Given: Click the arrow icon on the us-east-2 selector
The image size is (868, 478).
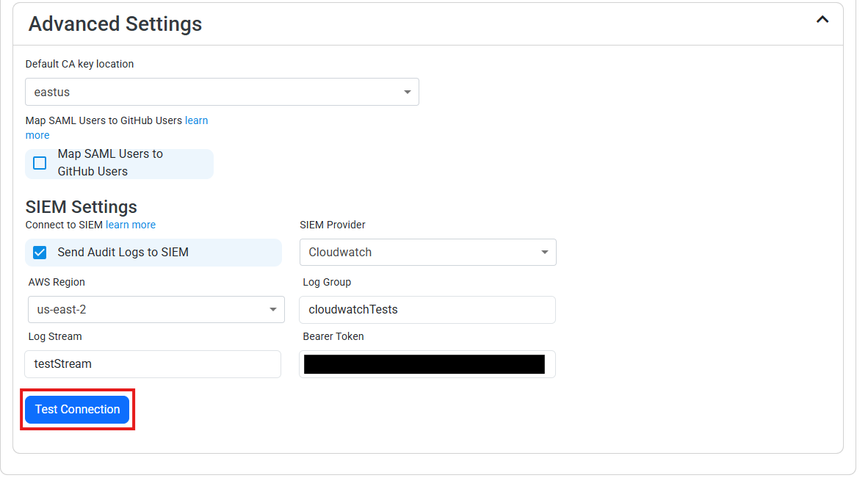Looking at the screenshot, I should tap(274, 309).
